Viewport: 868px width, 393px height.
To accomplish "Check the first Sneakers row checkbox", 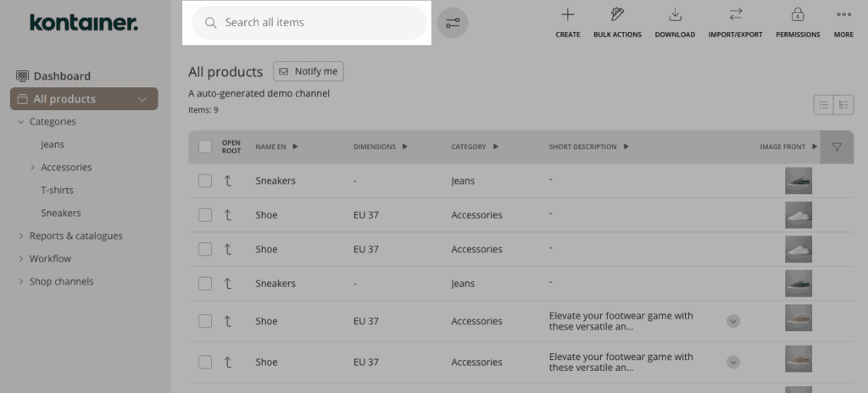I will click(x=205, y=180).
